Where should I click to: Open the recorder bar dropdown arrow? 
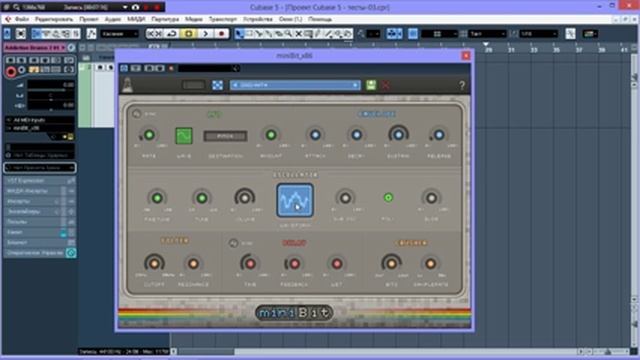(125, 7)
